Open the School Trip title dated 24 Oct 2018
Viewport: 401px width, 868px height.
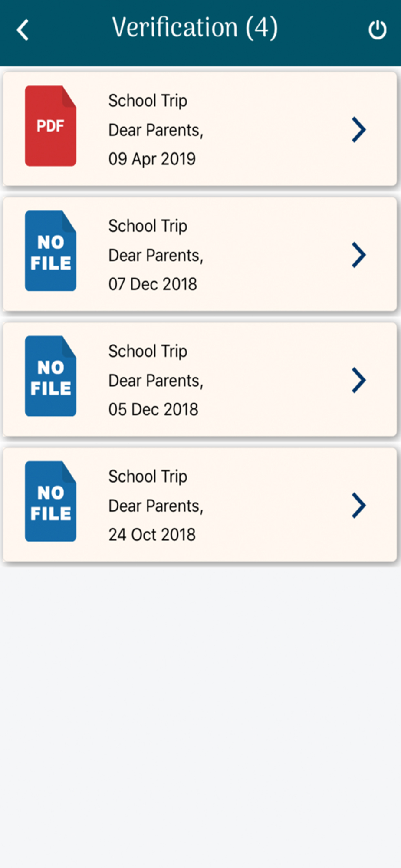coord(148,477)
